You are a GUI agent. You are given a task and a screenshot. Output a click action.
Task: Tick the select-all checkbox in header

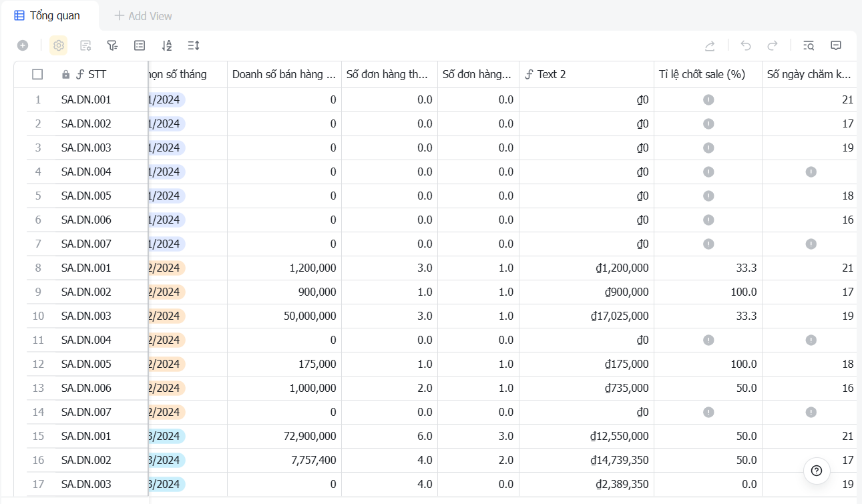point(37,74)
